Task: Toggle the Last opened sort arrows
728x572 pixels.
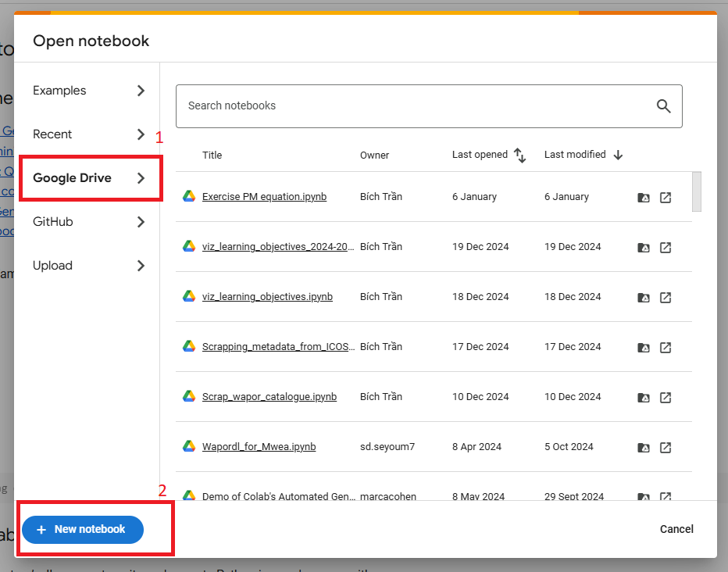Action: click(520, 156)
